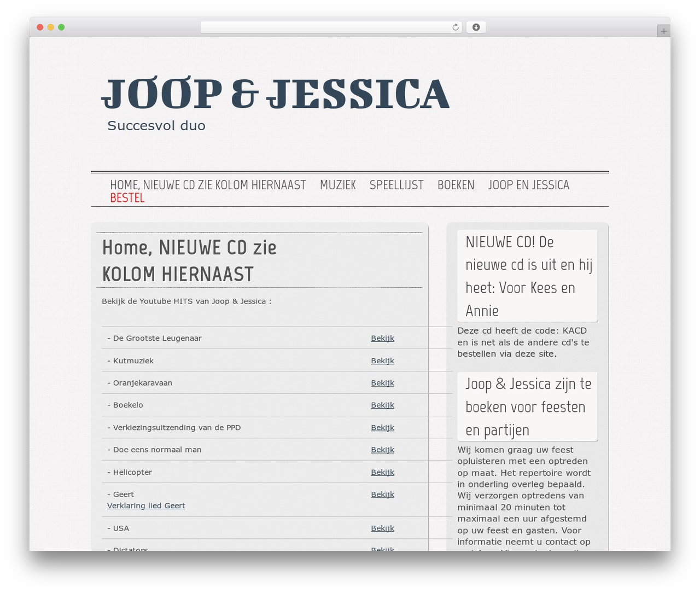The height and width of the screenshot is (593, 700).
Task: Focus the browser address bar
Action: [331, 27]
